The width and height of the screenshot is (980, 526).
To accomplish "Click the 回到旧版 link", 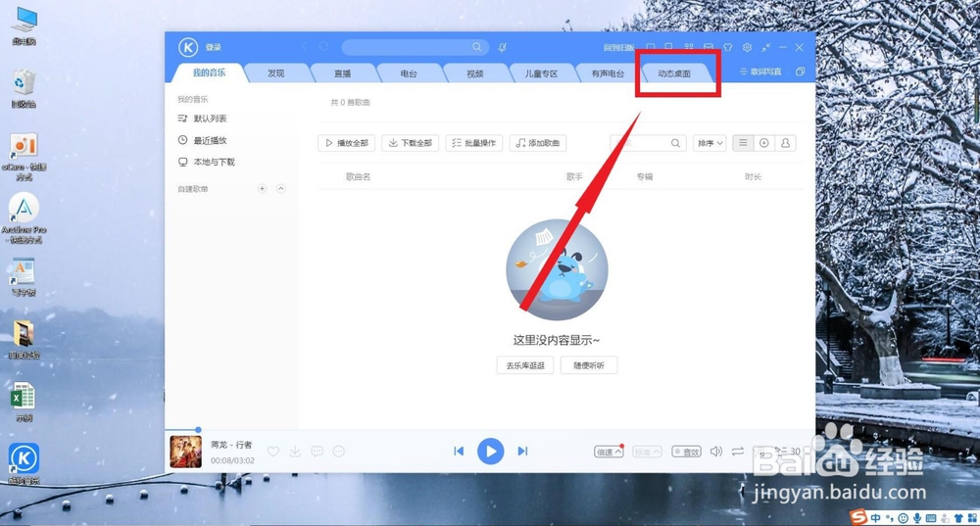I will coord(618,47).
